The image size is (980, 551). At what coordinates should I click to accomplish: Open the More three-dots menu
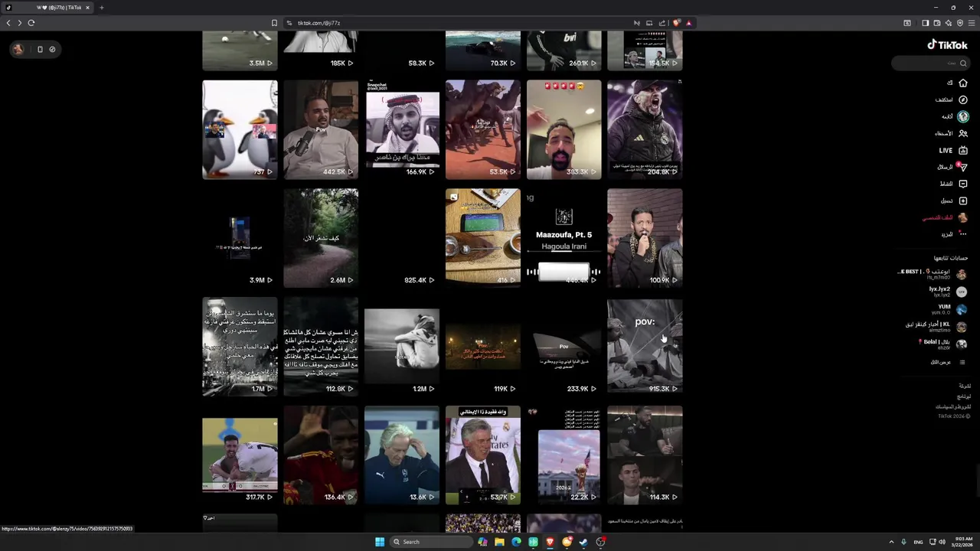pyautogui.click(x=963, y=234)
